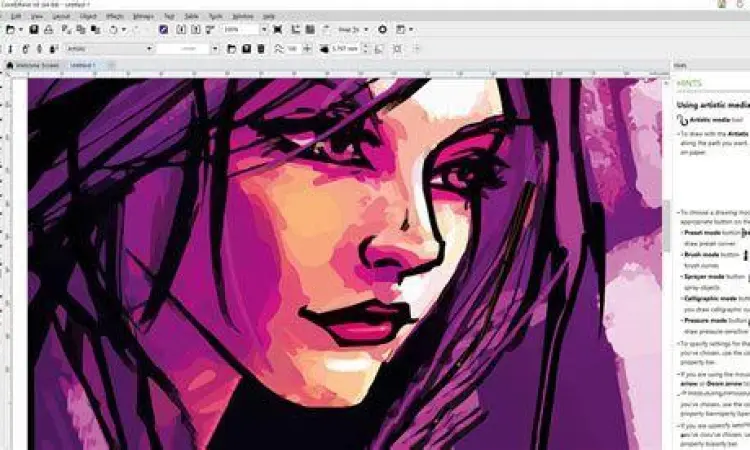
Task: Click the Options gear icon
Action: tap(382, 31)
